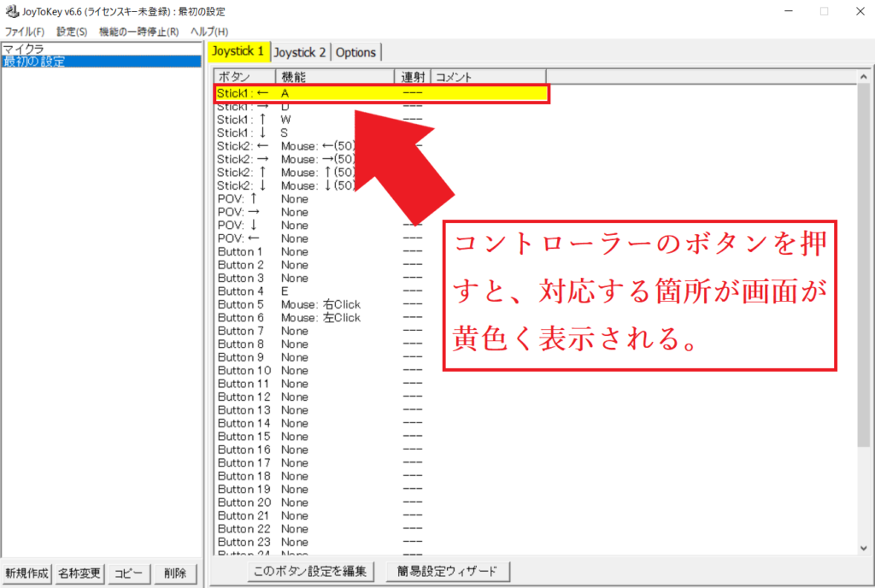Select the Joystick 1 tab

click(x=238, y=52)
